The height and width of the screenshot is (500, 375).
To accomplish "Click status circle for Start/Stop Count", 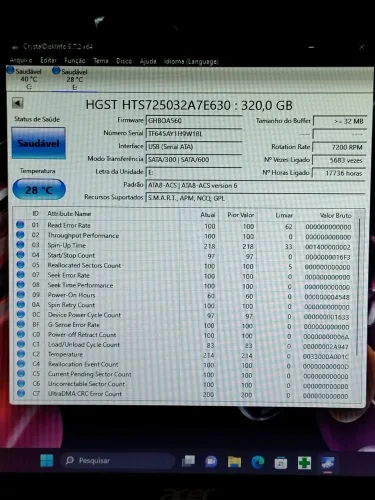I will [x=20, y=255].
